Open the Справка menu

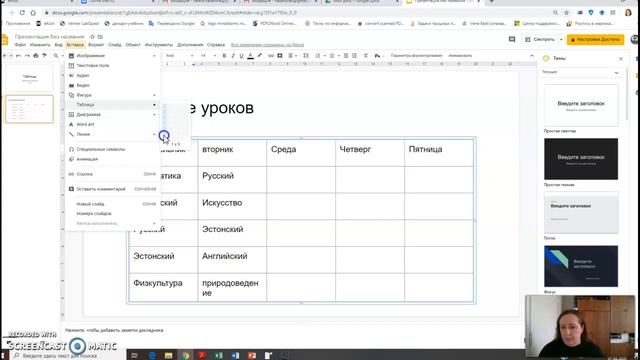click(216, 45)
